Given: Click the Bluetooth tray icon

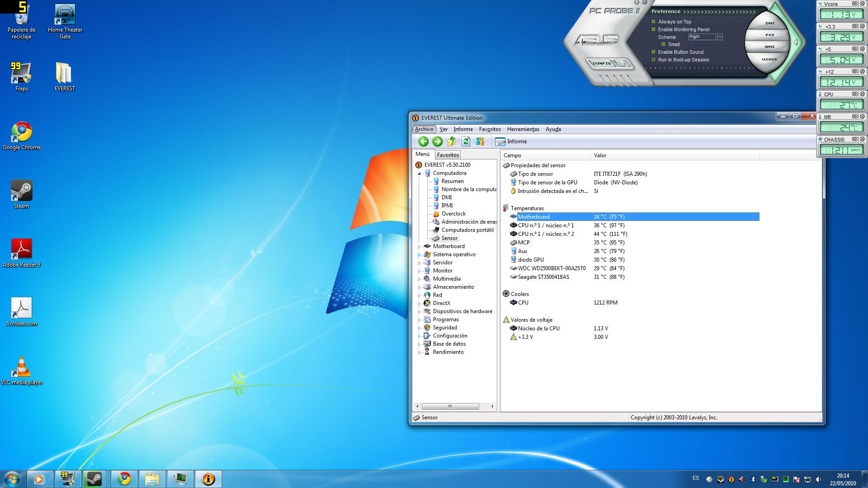Looking at the screenshot, I should 753,479.
